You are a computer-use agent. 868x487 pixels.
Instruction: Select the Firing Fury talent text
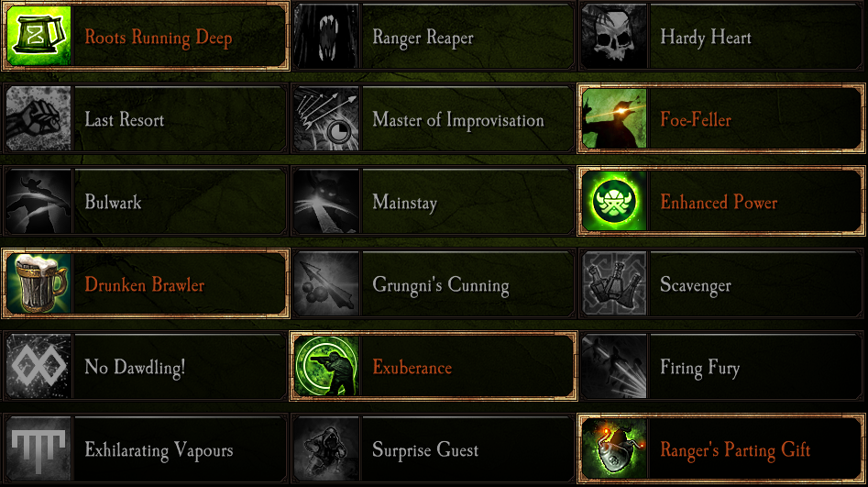pos(699,368)
